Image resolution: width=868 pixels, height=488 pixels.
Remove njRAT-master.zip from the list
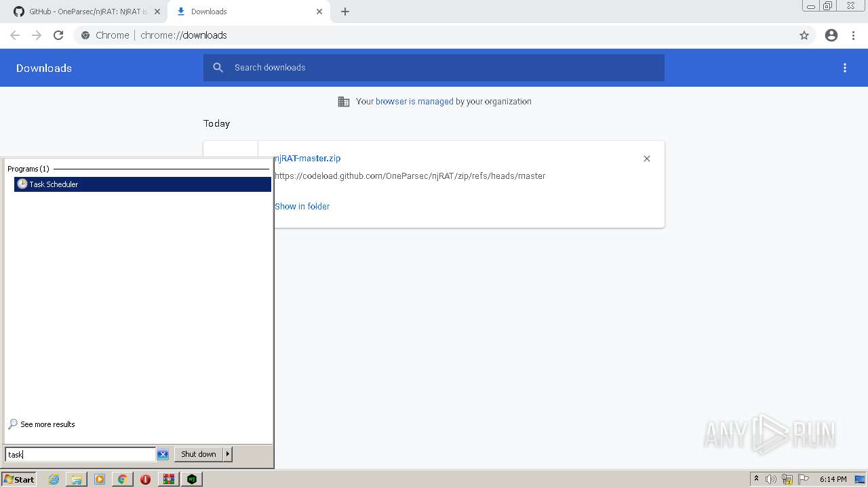click(647, 159)
